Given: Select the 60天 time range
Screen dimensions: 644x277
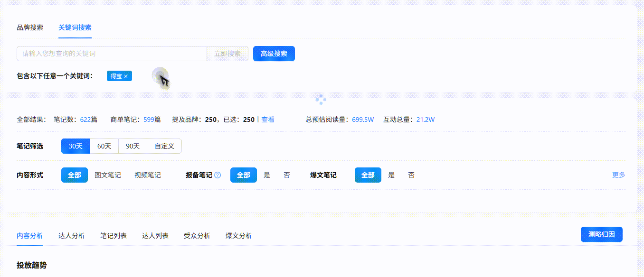Looking at the screenshot, I should (x=104, y=146).
